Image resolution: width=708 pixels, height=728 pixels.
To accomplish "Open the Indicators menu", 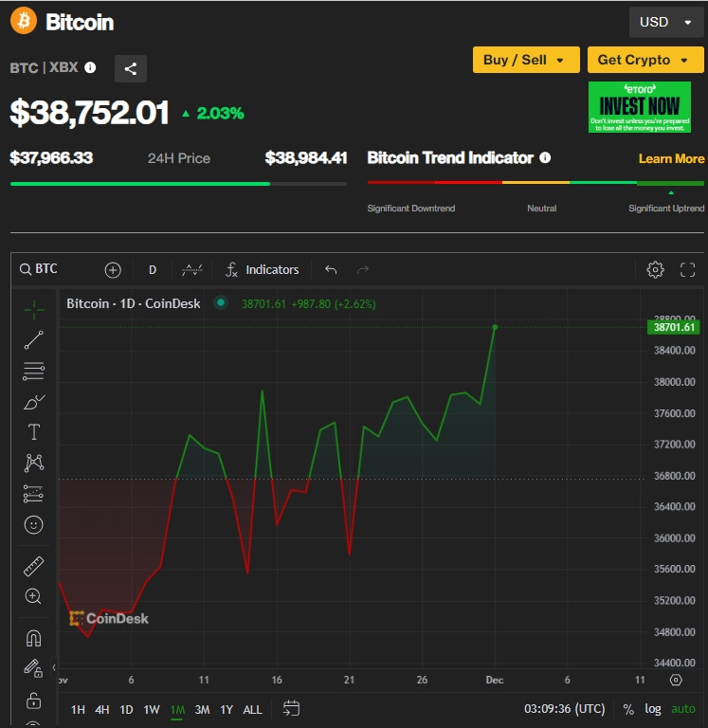I will (x=263, y=270).
